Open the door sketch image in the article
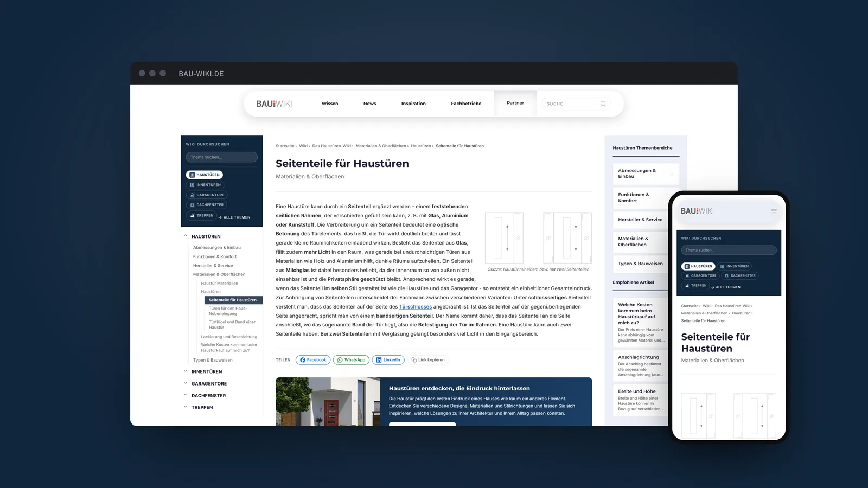 [x=538, y=238]
